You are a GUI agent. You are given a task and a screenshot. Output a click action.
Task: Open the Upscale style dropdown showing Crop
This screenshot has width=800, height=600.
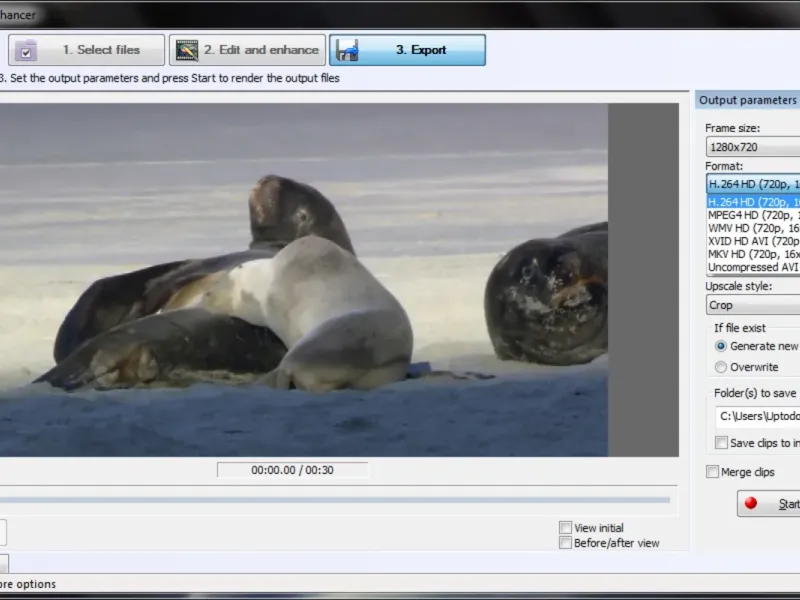click(x=752, y=305)
